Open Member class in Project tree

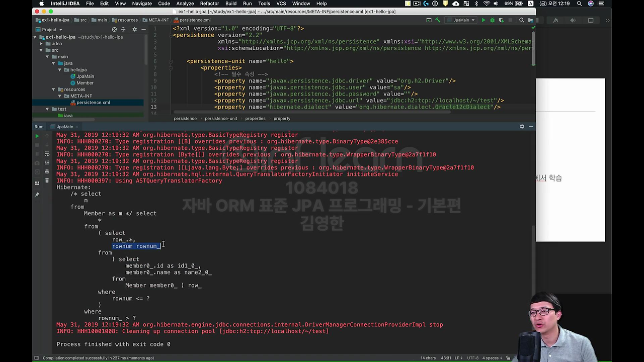85,83
